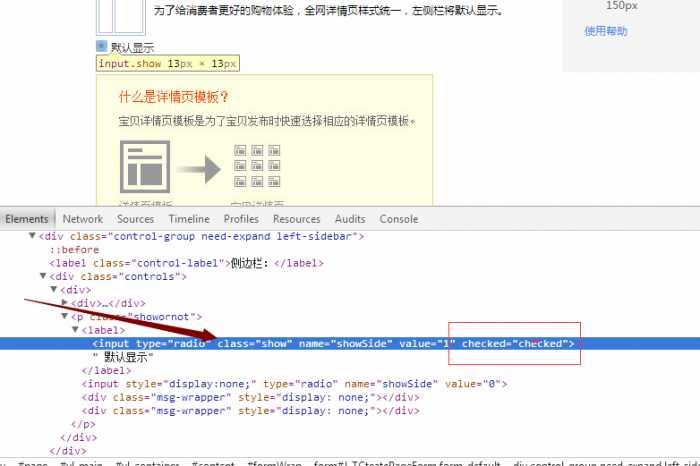700x466 pixels.
Task: Open the 使用帮助 help link
Action: pyautogui.click(x=606, y=31)
